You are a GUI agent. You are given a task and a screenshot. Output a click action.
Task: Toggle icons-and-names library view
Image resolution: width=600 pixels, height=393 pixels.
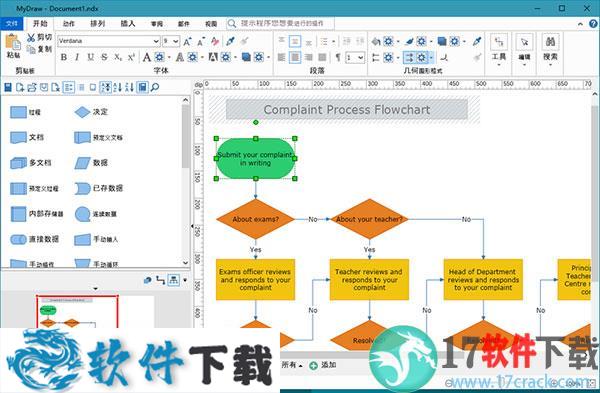(68, 87)
